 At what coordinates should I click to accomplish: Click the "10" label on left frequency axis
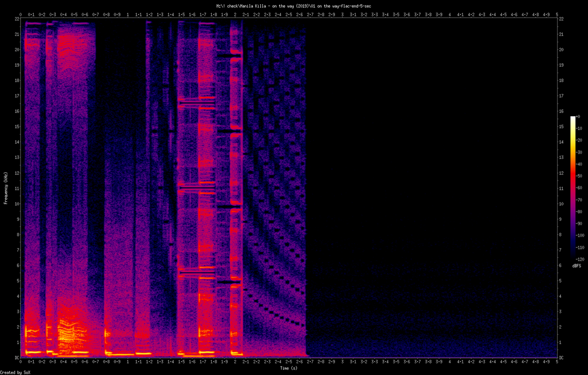(16, 203)
